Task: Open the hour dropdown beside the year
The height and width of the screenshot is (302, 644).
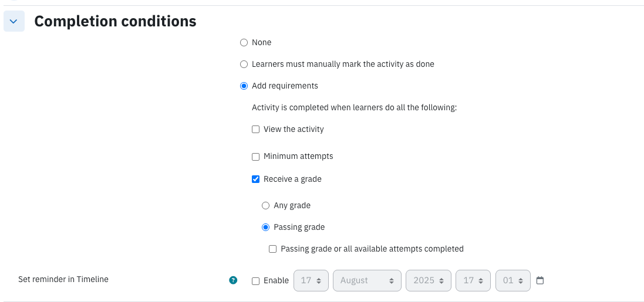Action: tap(473, 281)
